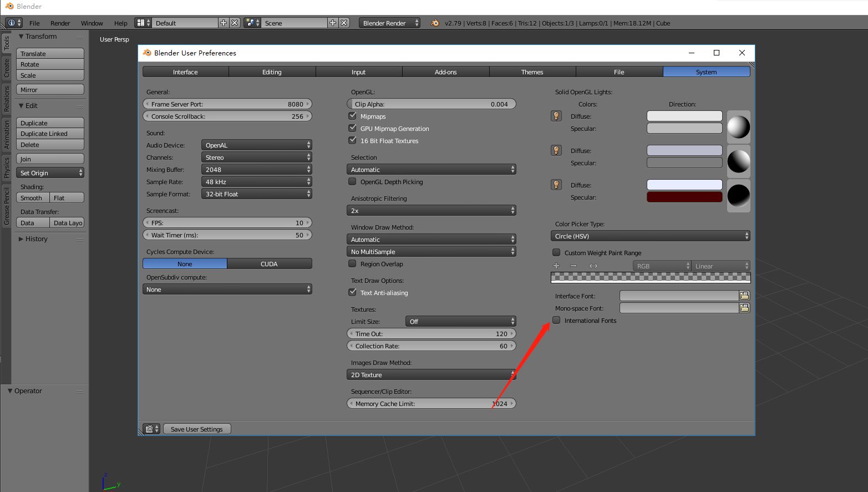This screenshot has width=868, height=492.
Task: Click Save User Settings button
Action: tap(197, 429)
